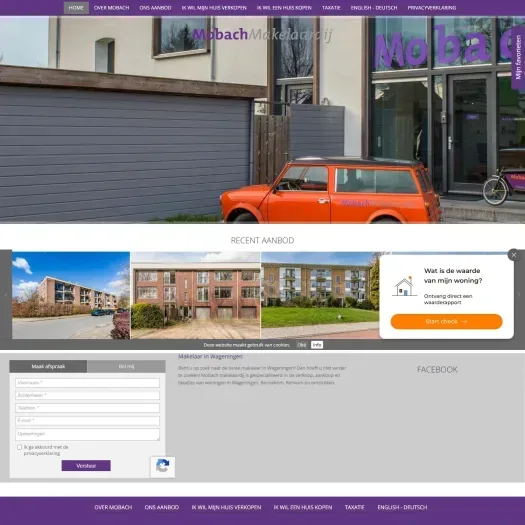Open OVER MOBACH in top navigation
Viewport: 525px width, 525px height.
tap(111, 8)
